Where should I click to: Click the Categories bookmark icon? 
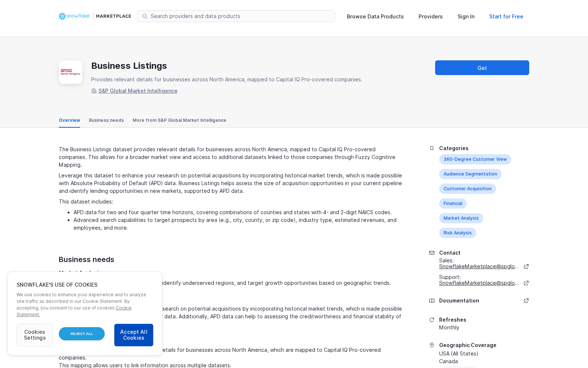tap(432, 148)
